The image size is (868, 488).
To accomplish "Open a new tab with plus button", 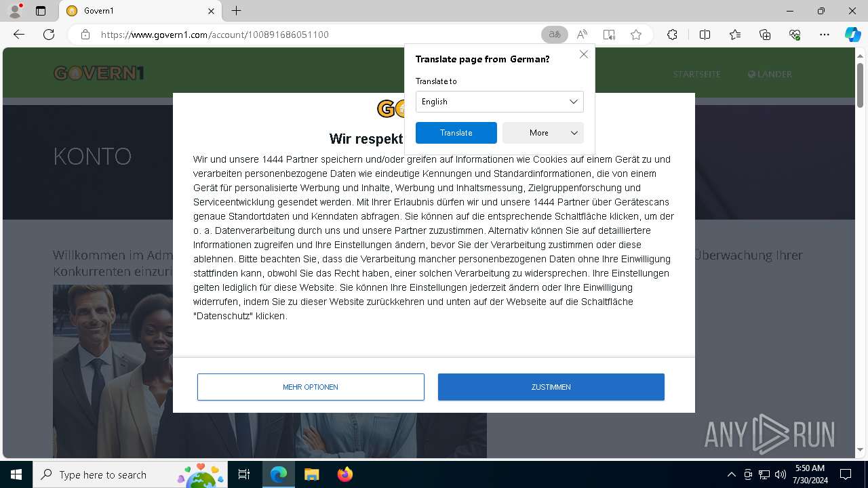I will 236,11.
